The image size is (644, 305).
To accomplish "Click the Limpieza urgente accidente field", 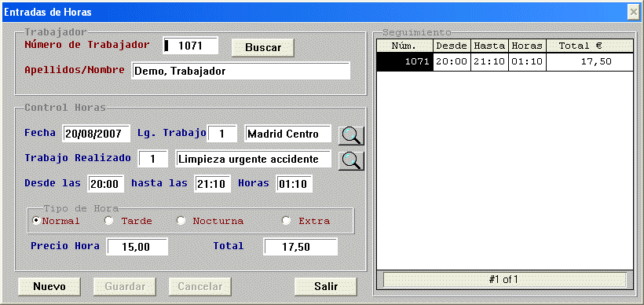I will coord(254,159).
